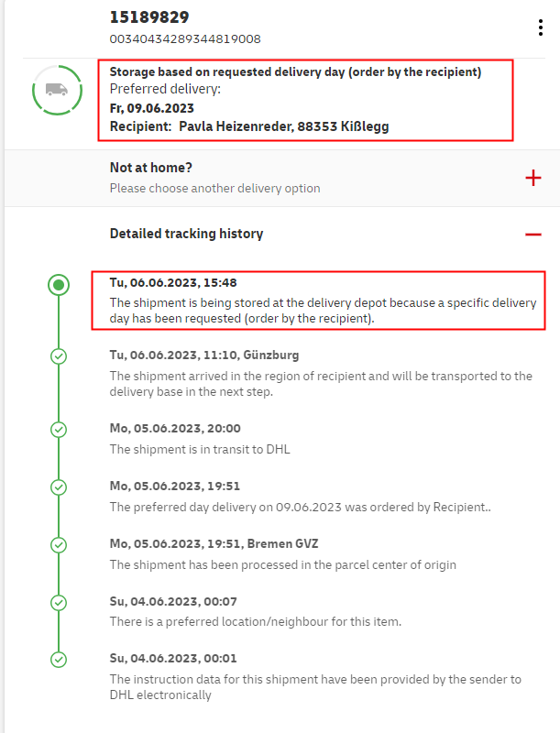Viewport: 560px width, 733px height.
Task: Collapse tracking history with the red minus
Action: 533,235
